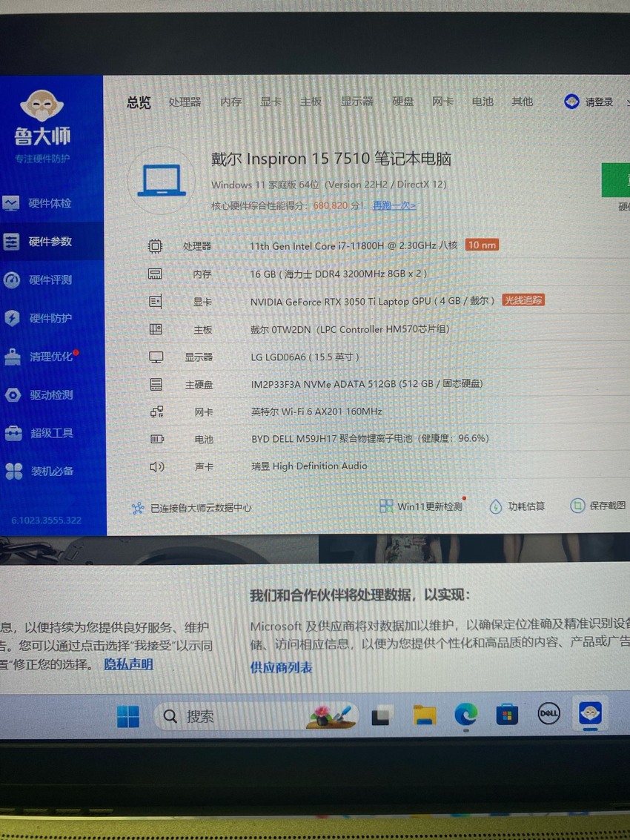
Task: Open 超级工具 toolbox
Action: 39,433
